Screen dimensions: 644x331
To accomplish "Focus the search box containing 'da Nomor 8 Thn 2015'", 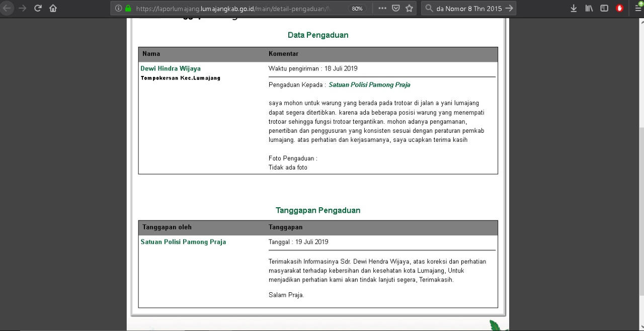I will tap(469, 9).
